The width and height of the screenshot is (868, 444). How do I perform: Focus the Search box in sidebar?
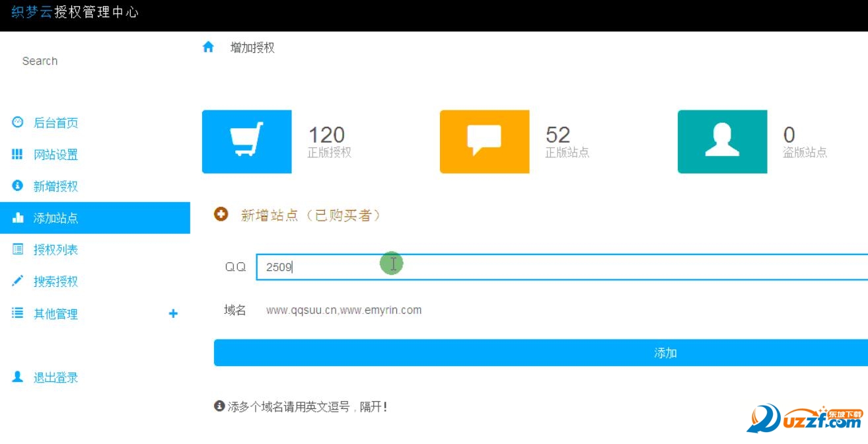pos(95,61)
